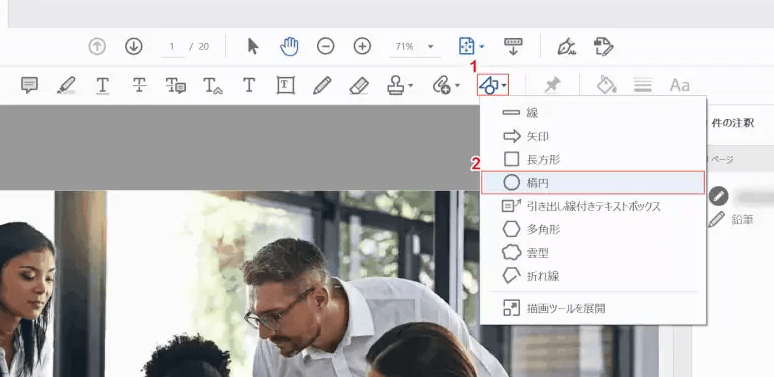The image size is (774, 377).
Task: Choose 折れ線 from the shapes menu
Action: (593, 276)
